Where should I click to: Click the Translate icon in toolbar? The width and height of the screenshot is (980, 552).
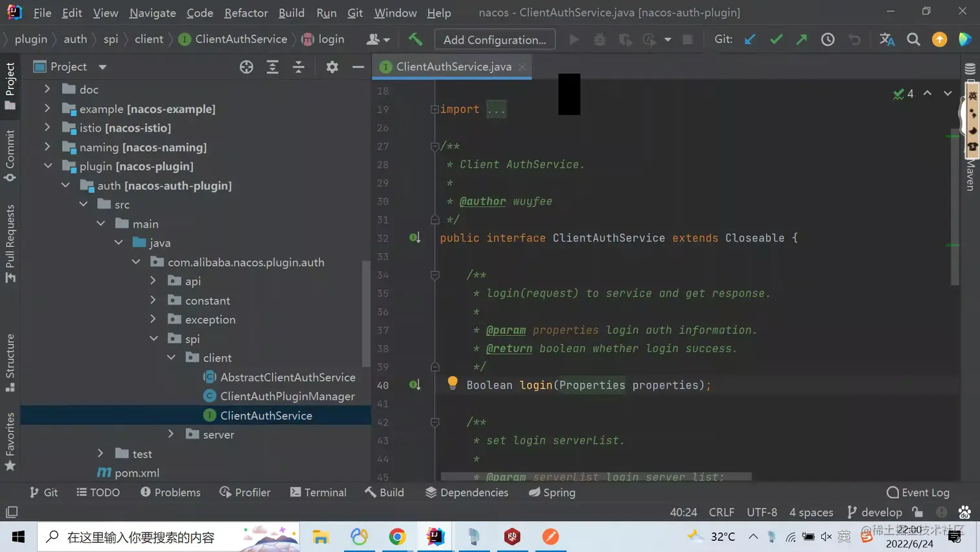887,40
